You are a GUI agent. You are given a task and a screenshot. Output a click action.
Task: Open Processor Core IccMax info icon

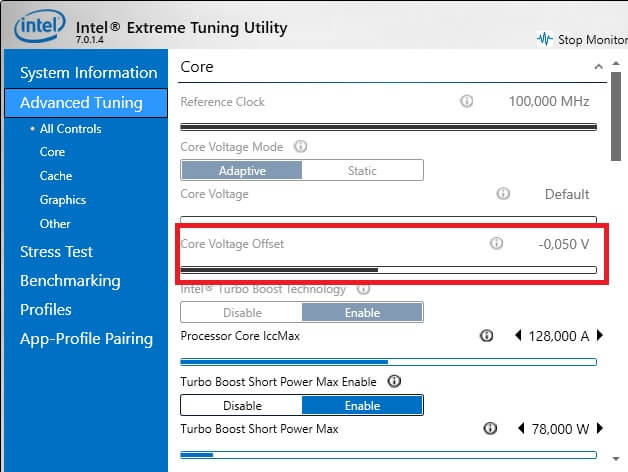486,335
